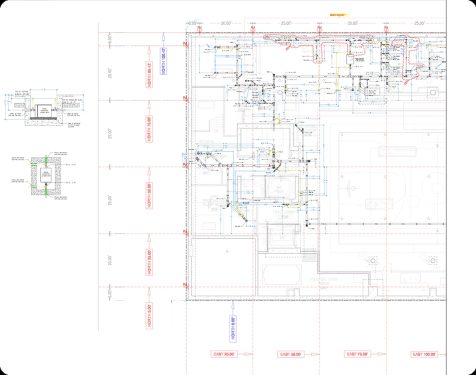Click the red NORTH 25.00 grid label
The width and height of the screenshot is (476, 375).
pos(149,262)
